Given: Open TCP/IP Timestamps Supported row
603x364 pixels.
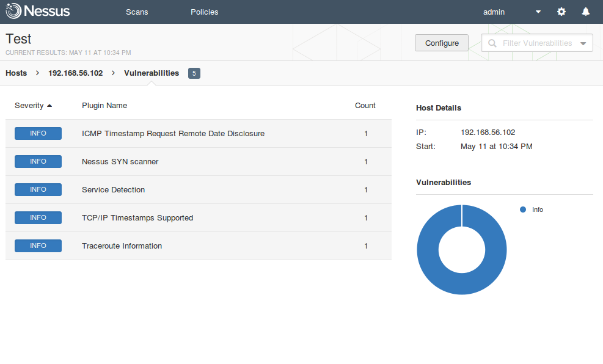Looking at the screenshot, I should tap(199, 217).
